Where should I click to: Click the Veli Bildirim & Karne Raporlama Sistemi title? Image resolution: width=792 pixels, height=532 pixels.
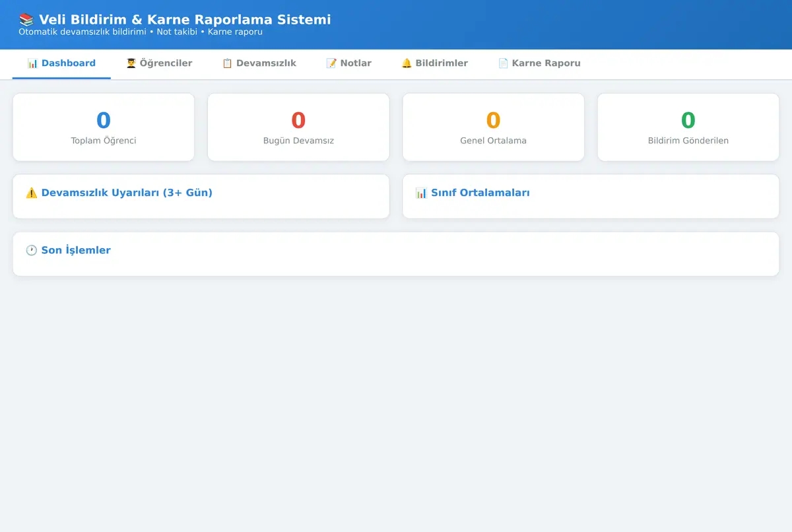185,20
